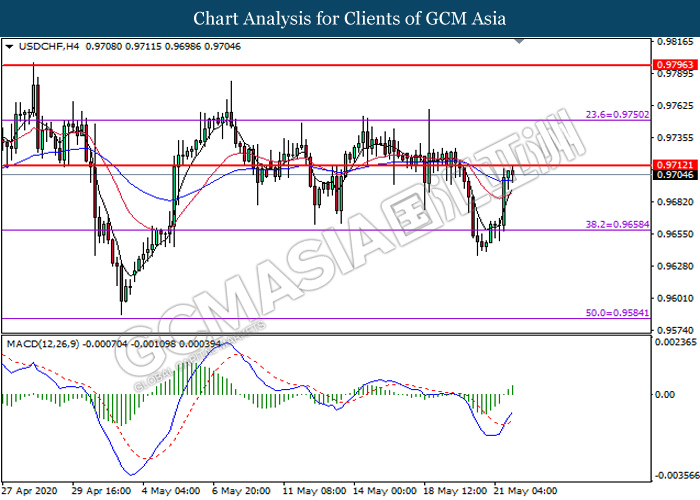
Task: Click the red 0.97121 price label
Action: pos(675,165)
